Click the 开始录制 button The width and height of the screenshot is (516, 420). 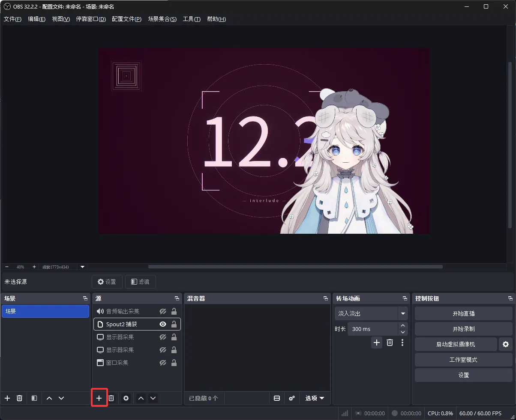tap(464, 329)
